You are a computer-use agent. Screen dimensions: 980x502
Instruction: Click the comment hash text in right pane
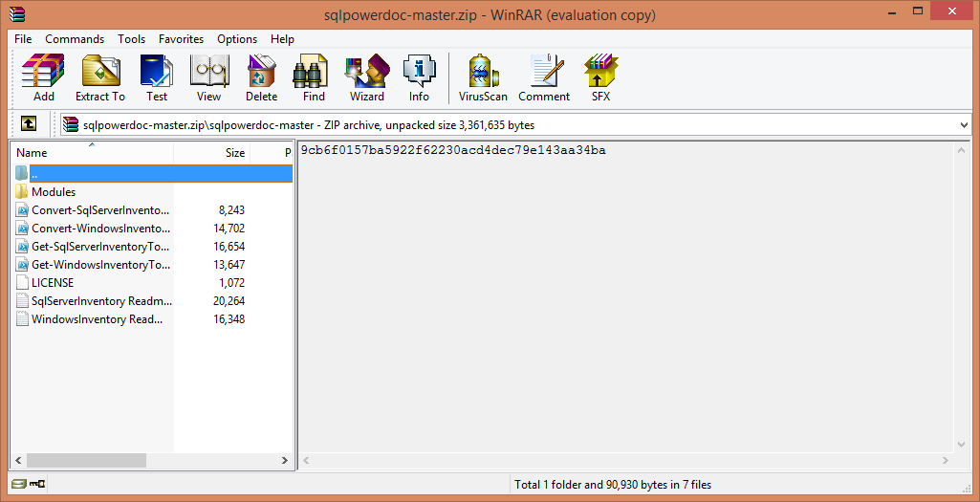(x=452, y=150)
